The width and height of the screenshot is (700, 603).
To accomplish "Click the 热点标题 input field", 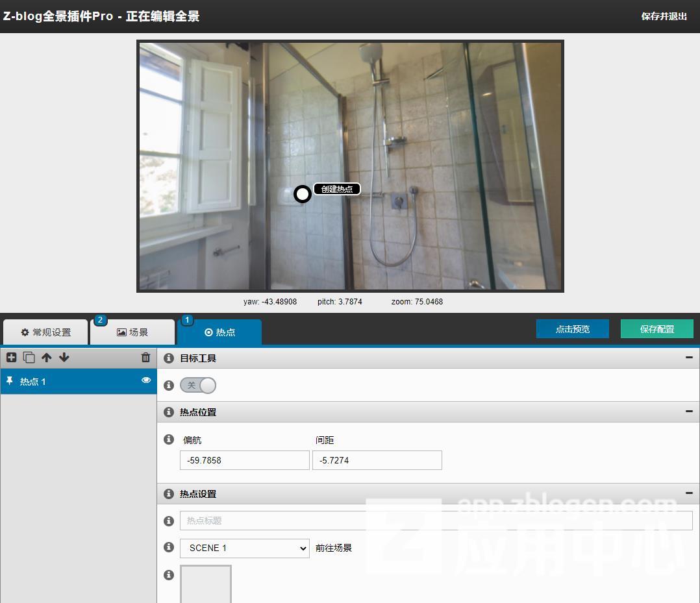I will click(x=436, y=521).
